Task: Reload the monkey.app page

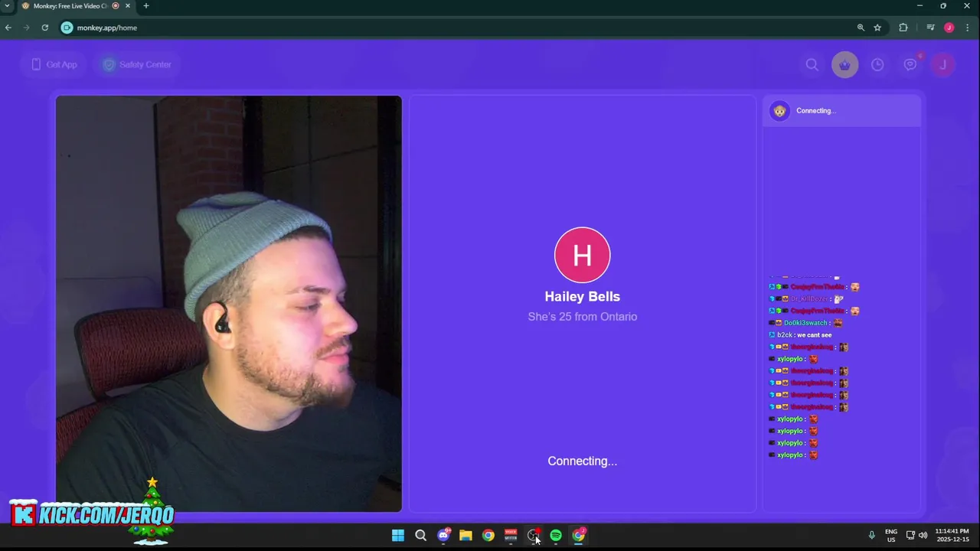Action: (x=45, y=28)
